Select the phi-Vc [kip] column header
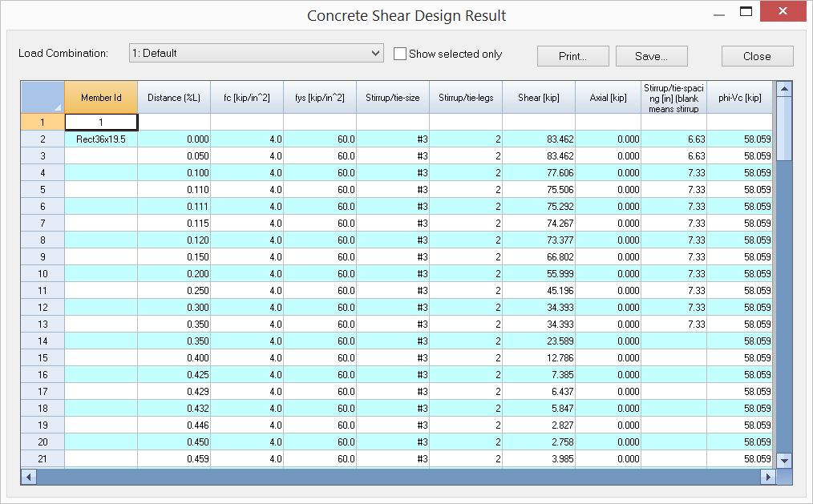 click(738, 96)
